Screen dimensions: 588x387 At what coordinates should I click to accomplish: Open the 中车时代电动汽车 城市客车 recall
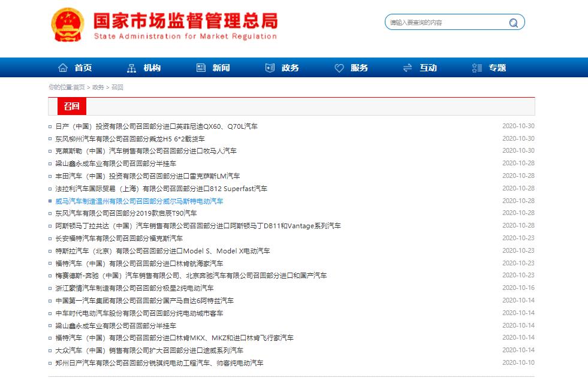tap(139, 313)
